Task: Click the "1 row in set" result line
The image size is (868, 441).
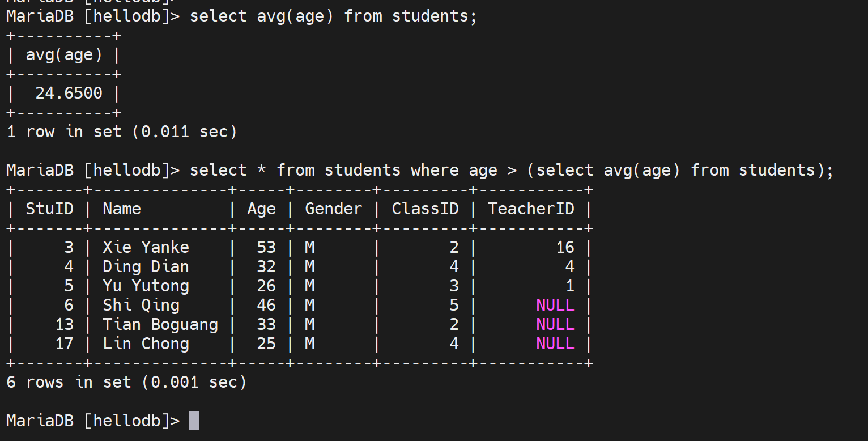Action: 121,132
